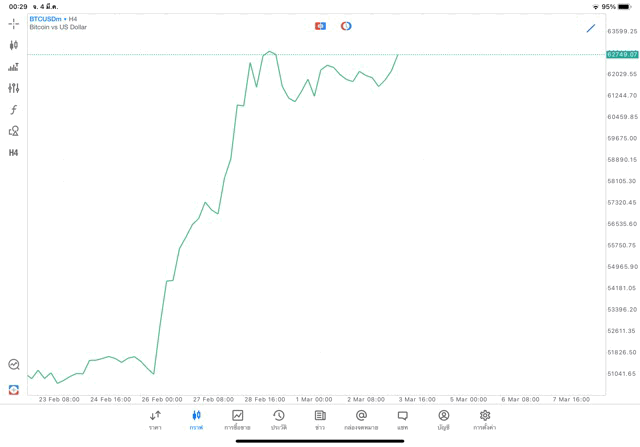Tap the circular red-blue icon at top
Screen dimensions: 640x447
click(346, 26)
